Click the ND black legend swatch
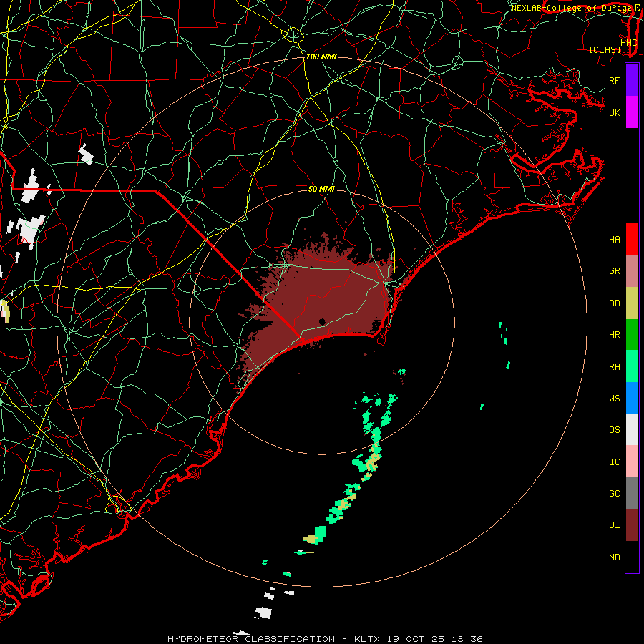644x644 pixels. pos(632,557)
